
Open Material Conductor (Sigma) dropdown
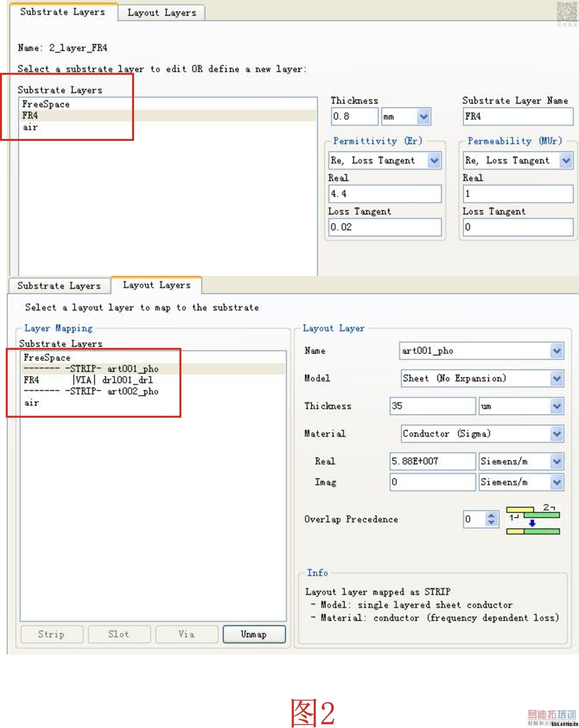(556, 434)
